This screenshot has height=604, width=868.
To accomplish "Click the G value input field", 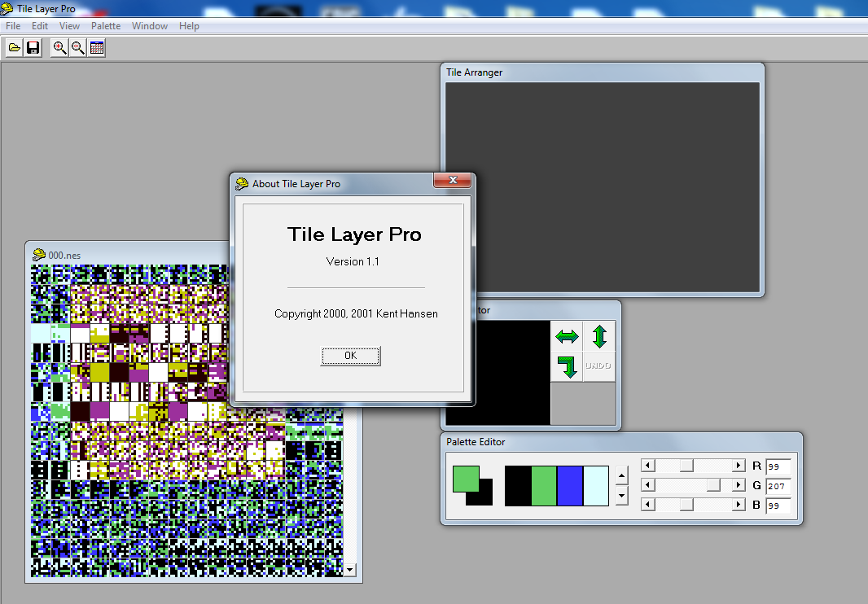I will (778, 486).
